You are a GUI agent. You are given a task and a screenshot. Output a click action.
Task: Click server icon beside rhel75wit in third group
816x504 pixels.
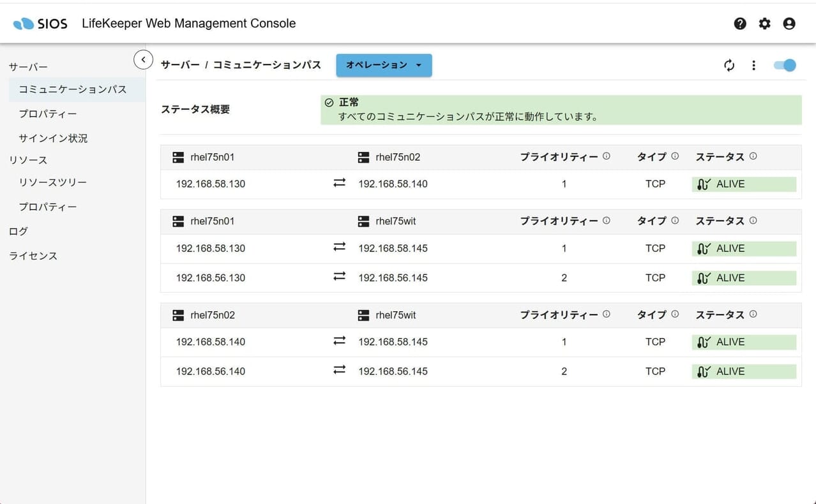[363, 315]
